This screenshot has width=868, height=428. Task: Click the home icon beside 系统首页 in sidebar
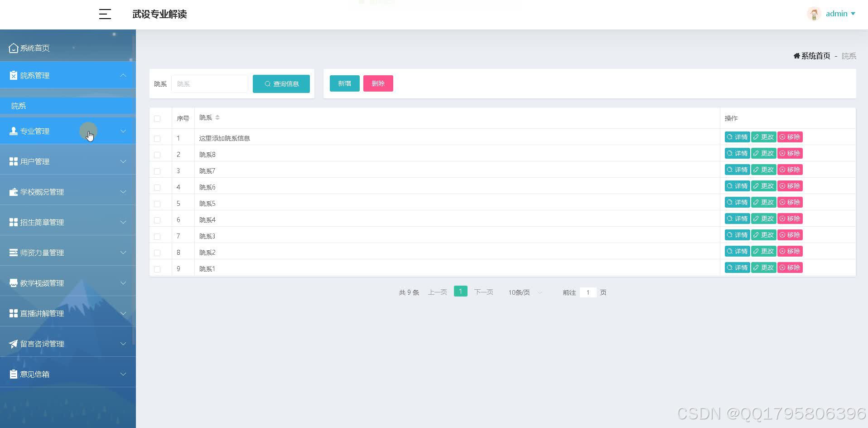point(14,48)
